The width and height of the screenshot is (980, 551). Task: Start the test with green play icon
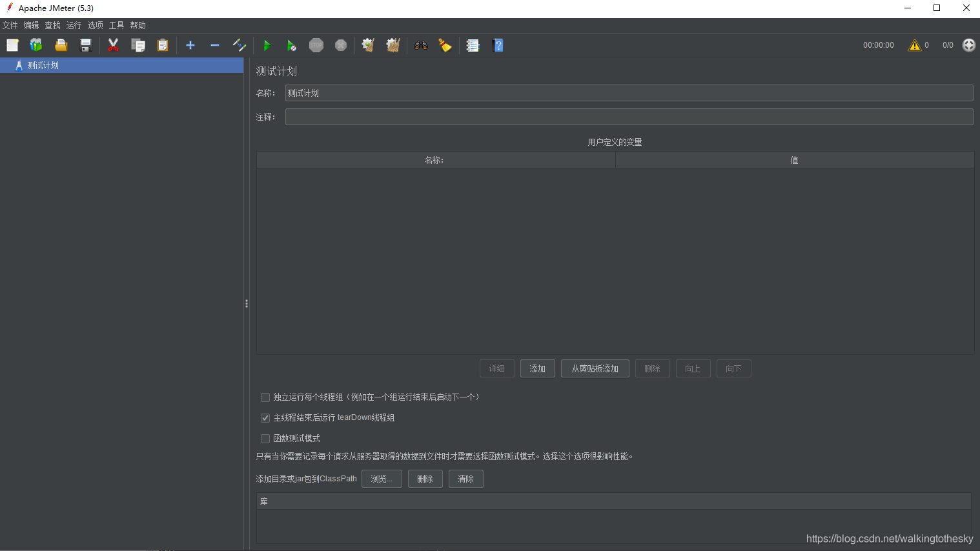pyautogui.click(x=267, y=45)
